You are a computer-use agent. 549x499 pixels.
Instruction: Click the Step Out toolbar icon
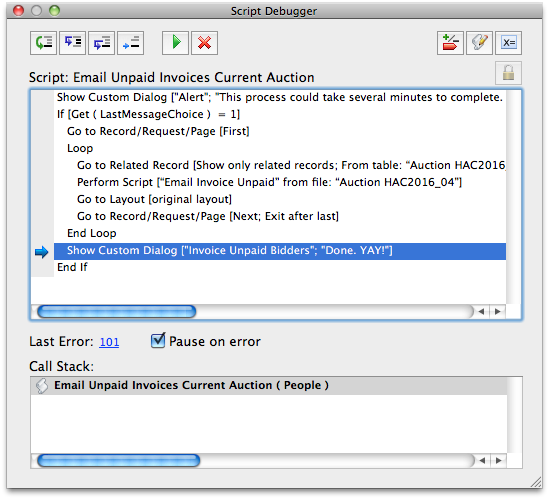click(x=102, y=43)
